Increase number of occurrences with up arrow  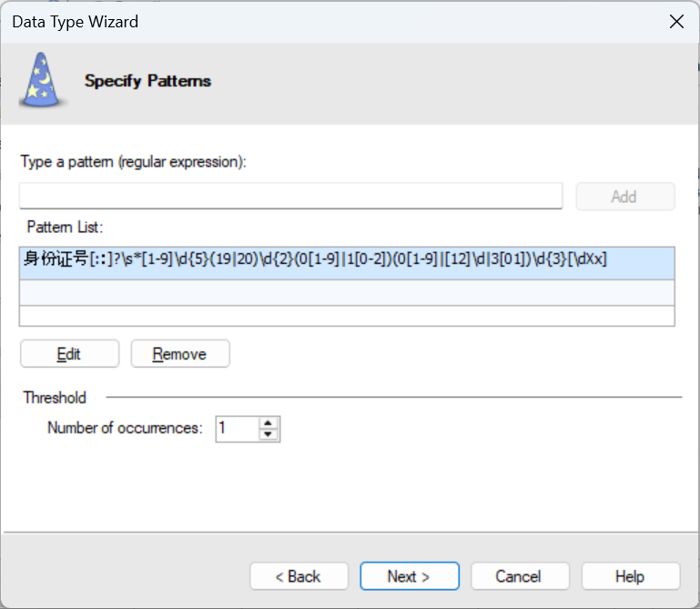(x=268, y=423)
